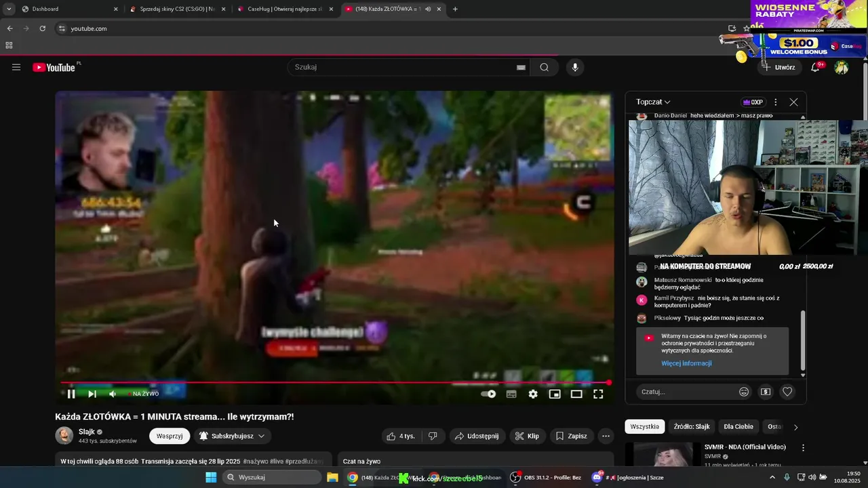This screenshot has width=868, height=488.
Task: Dislike the video
Action: point(433,436)
